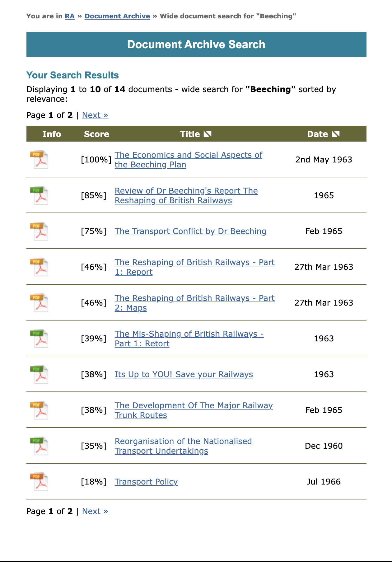Viewport: 392px width, 562px height.
Task: Click Next link above results table
Action: 95,115
